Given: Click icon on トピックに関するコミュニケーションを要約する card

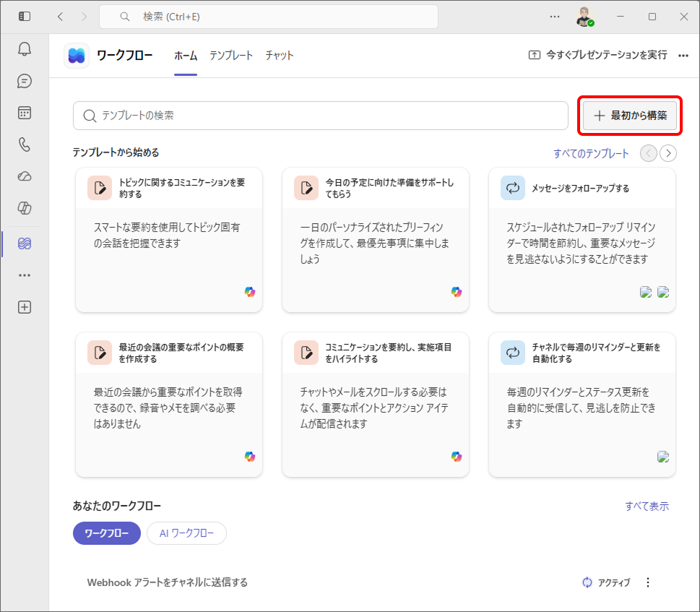Looking at the screenshot, I should click(100, 188).
